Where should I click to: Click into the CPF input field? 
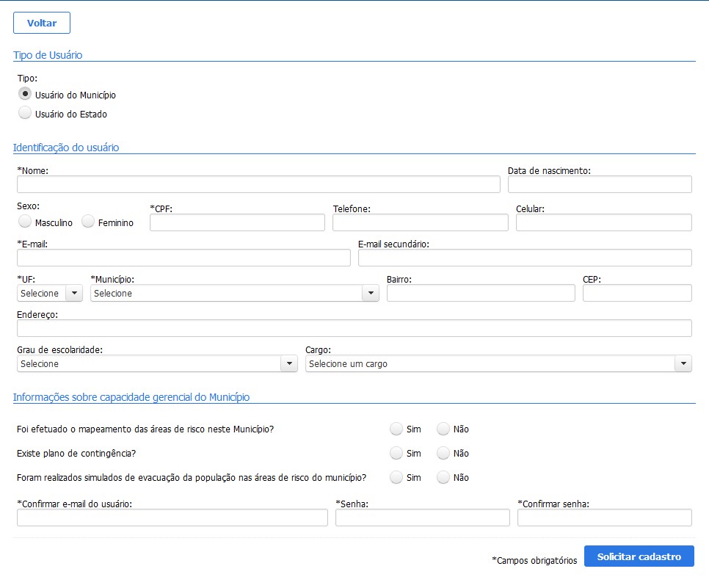[237, 222]
